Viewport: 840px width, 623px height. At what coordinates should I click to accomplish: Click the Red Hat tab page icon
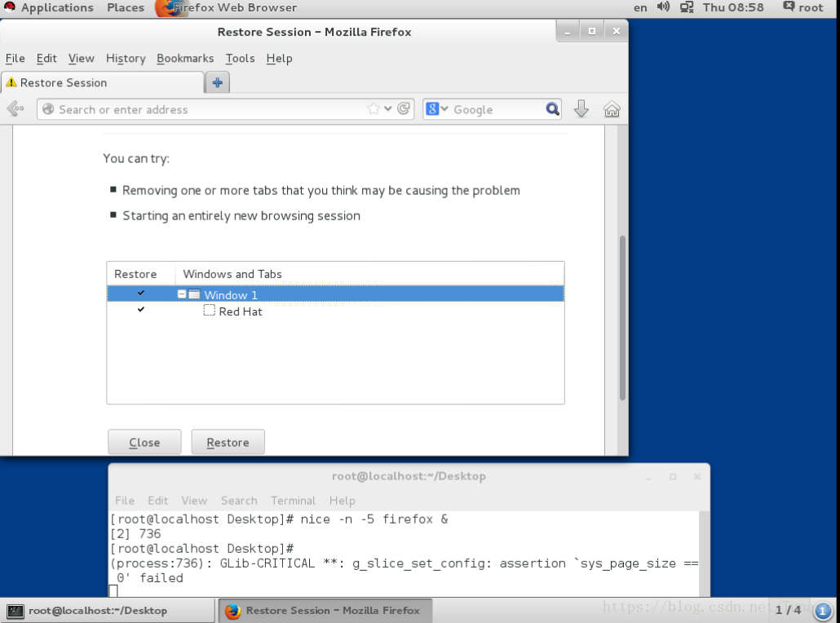[x=209, y=311]
